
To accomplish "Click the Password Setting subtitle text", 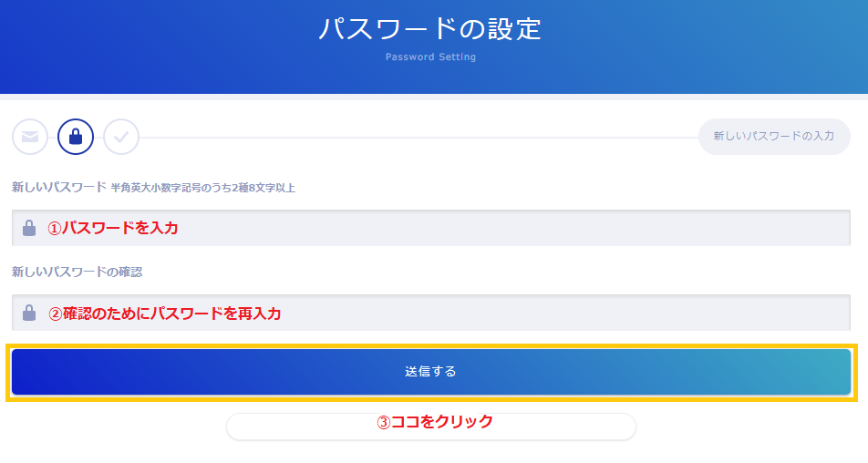I will (430, 57).
